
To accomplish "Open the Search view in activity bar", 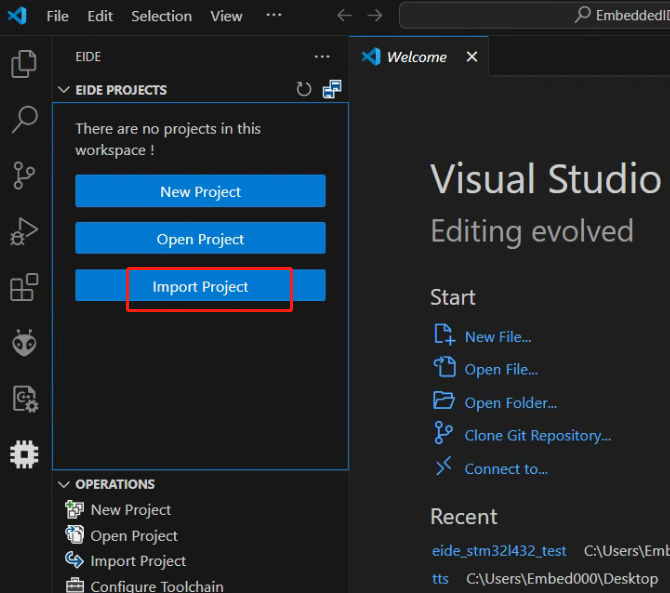I will click(x=24, y=119).
